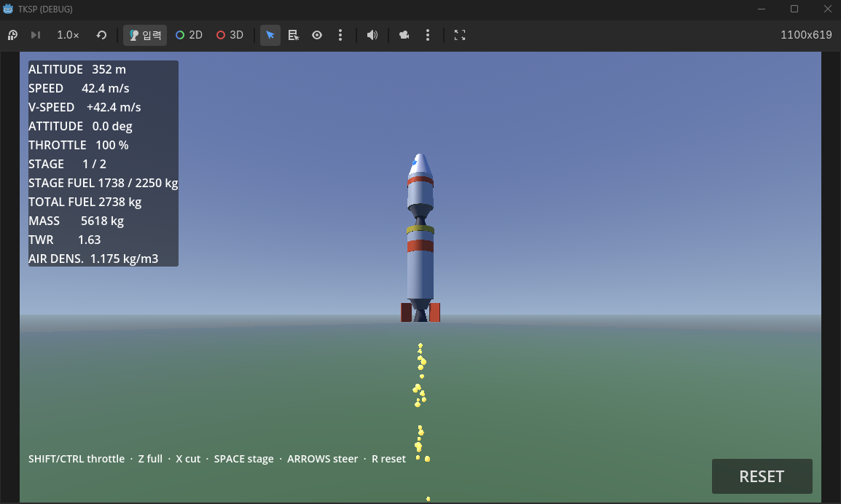Select the 2D node selection mode

pyautogui.click(x=189, y=36)
